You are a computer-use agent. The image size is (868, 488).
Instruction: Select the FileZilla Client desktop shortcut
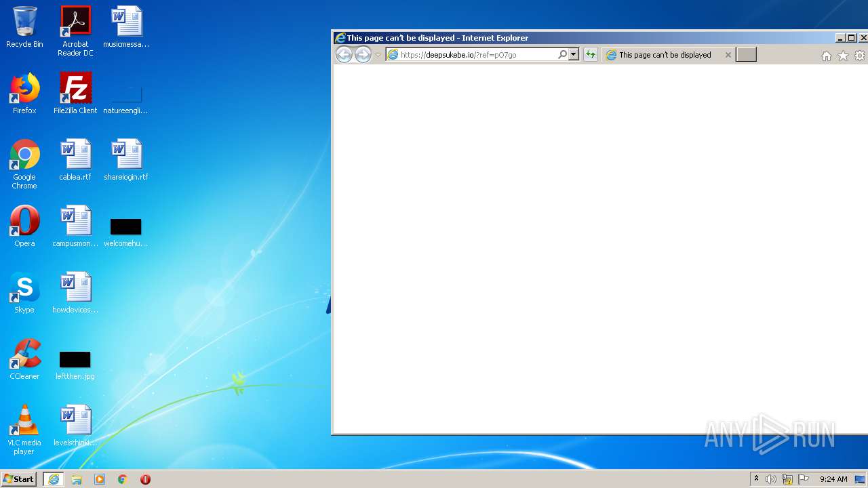click(75, 94)
